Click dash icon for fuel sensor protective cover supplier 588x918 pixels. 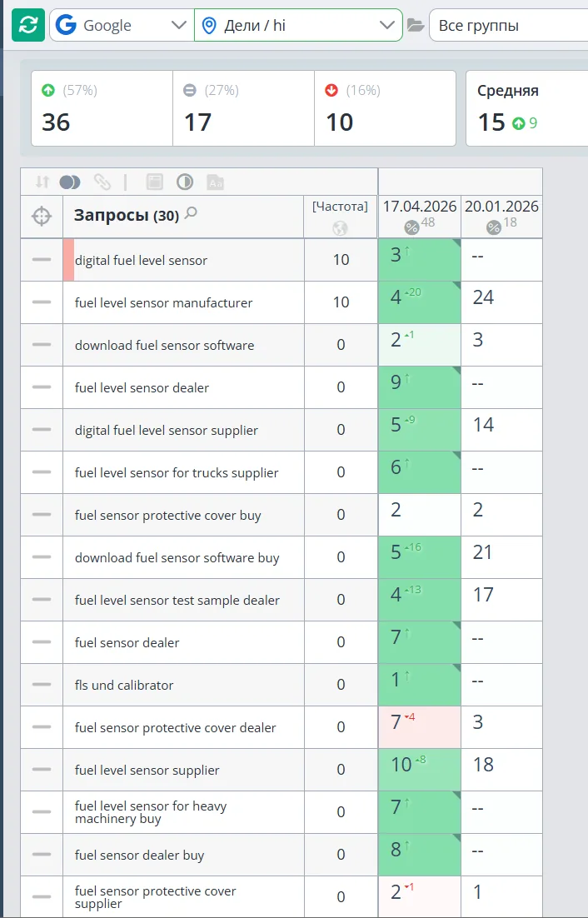[42, 897]
